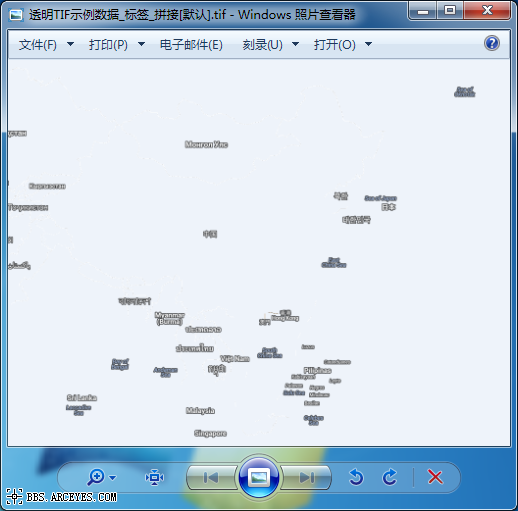Fit image to actual size
This screenshot has height=511, width=518.
pos(154,477)
